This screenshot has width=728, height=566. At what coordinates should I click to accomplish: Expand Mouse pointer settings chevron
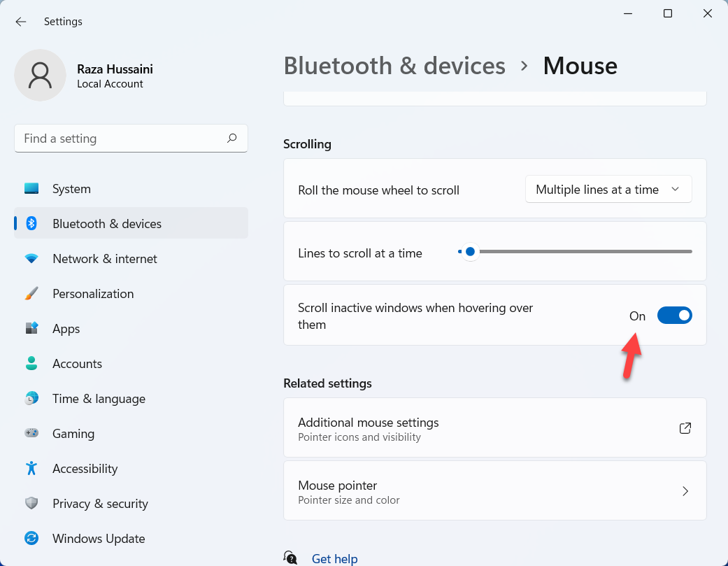point(685,491)
